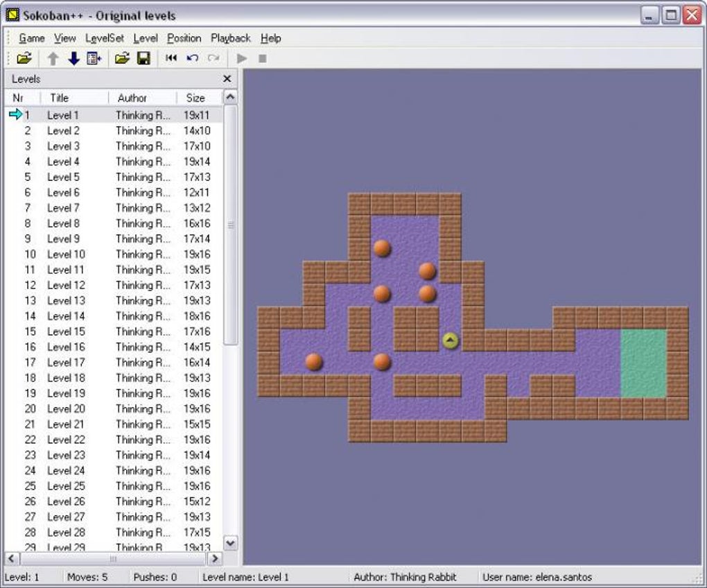The width and height of the screenshot is (707, 588).
Task: Open the Game menu
Action: coord(32,38)
